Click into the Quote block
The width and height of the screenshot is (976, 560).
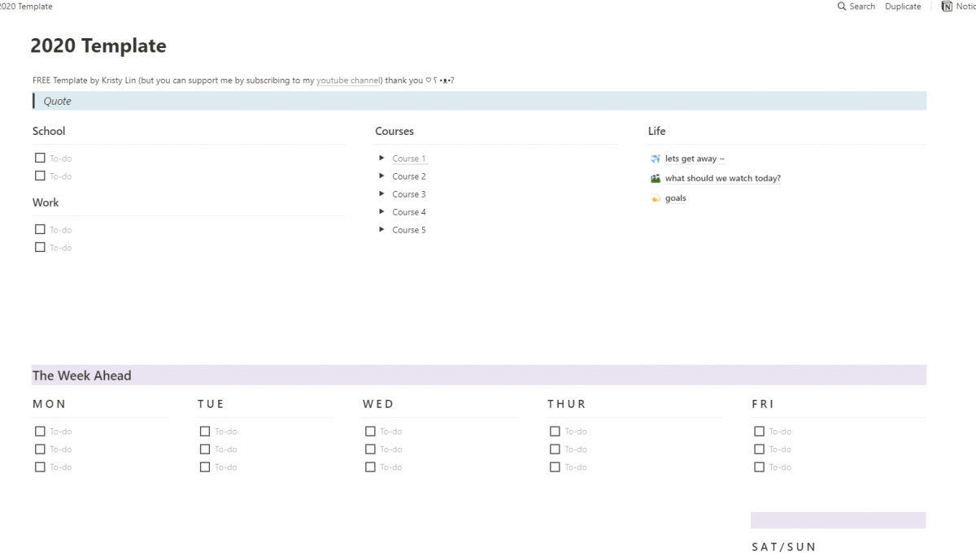pyautogui.click(x=479, y=101)
